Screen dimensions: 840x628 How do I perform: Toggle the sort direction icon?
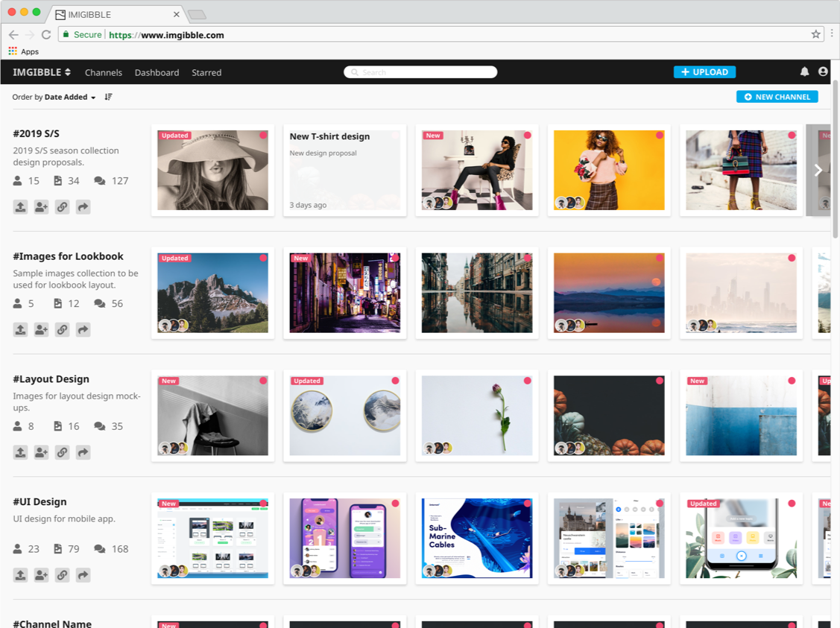coord(108,97)
